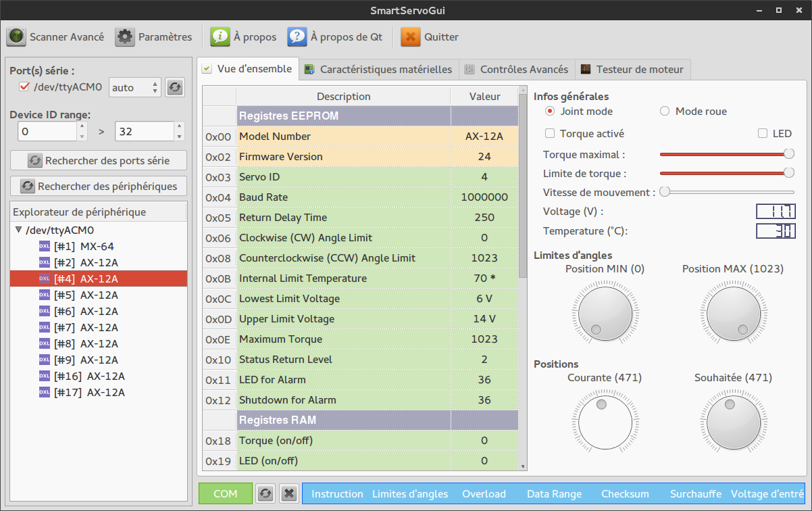Click the Position MAX dial
The height and width of the screenshot is (511, 812).
tap(733, 312)
